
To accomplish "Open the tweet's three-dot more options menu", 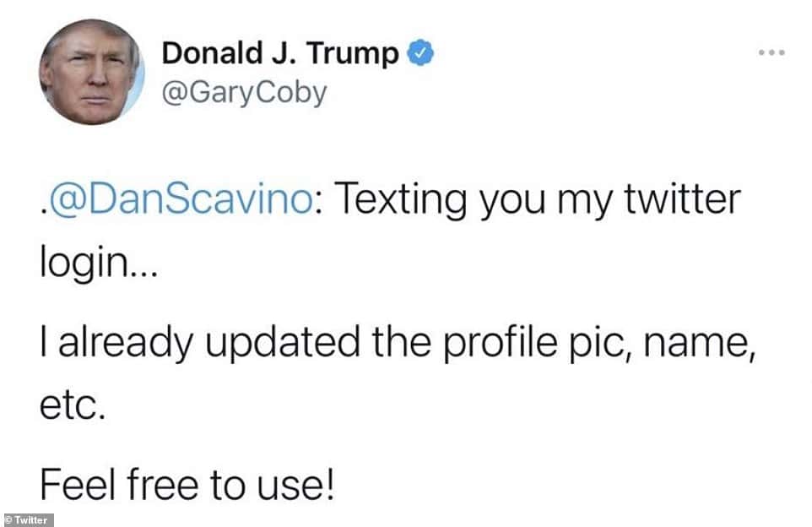I will [771, 52].
